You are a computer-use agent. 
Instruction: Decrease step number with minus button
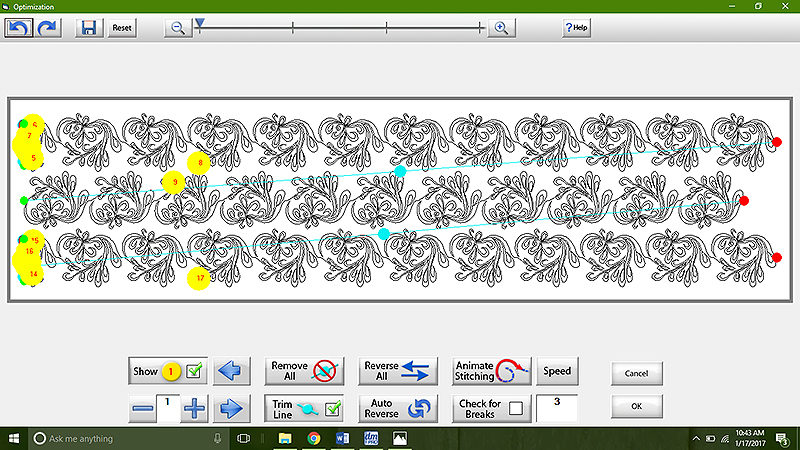[x=143, y=408]
